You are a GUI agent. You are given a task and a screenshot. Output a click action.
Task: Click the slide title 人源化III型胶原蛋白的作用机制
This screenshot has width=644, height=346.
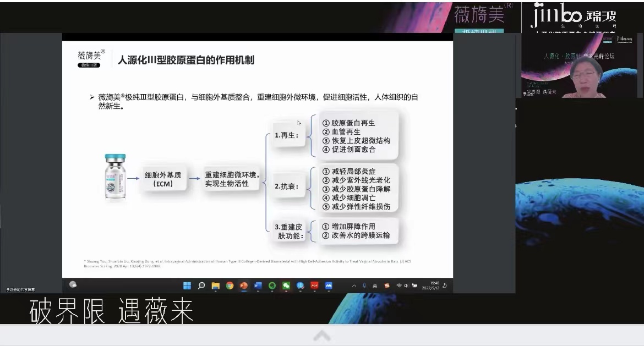[186, 60]
